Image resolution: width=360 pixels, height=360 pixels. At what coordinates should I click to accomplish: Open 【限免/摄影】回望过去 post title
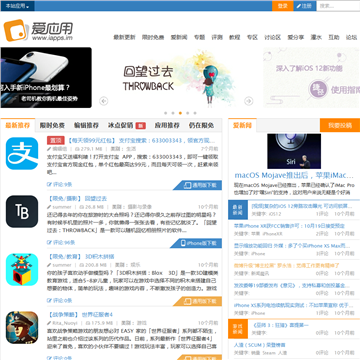tap(77, 198)
